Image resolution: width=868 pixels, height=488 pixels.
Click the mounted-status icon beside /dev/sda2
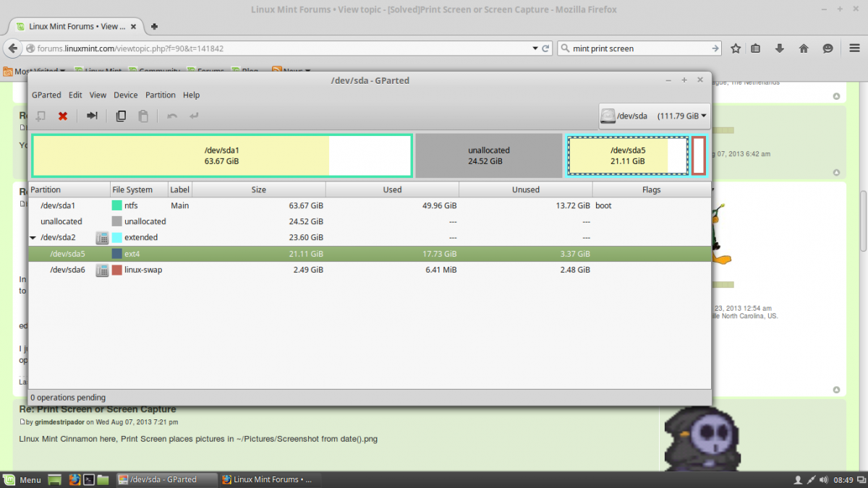(102, 237)
